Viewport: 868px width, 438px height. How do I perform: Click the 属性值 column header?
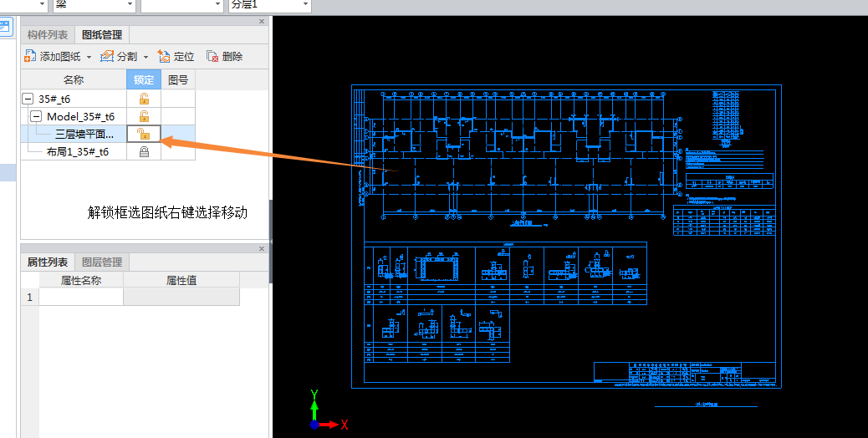point(181,280)
